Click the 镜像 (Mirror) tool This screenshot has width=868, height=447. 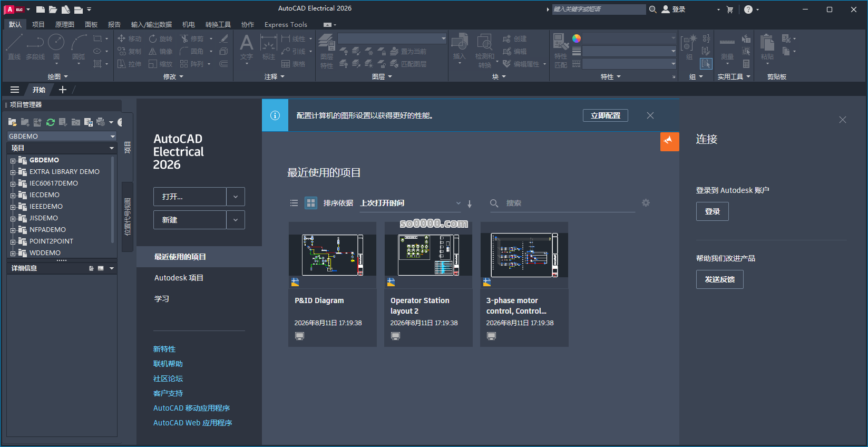tap(161, 51)
